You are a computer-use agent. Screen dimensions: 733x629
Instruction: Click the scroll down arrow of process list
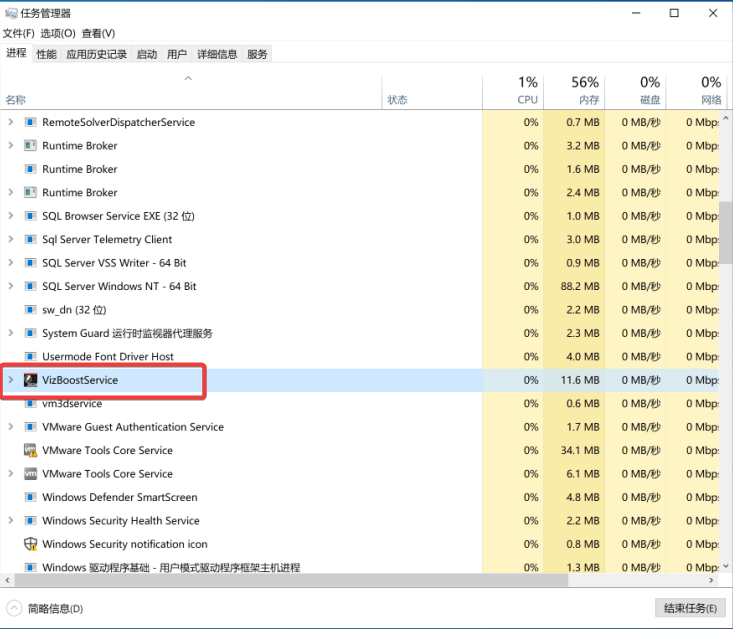(726, 566)
